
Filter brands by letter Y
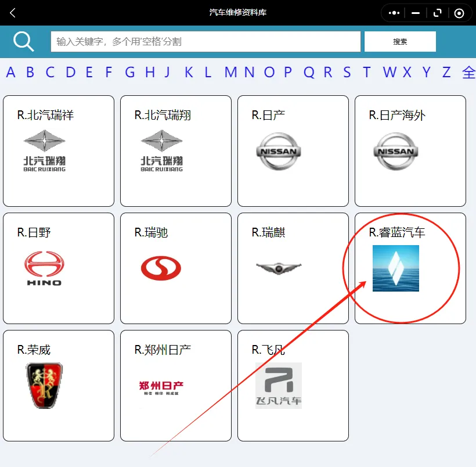coord(427,72)
